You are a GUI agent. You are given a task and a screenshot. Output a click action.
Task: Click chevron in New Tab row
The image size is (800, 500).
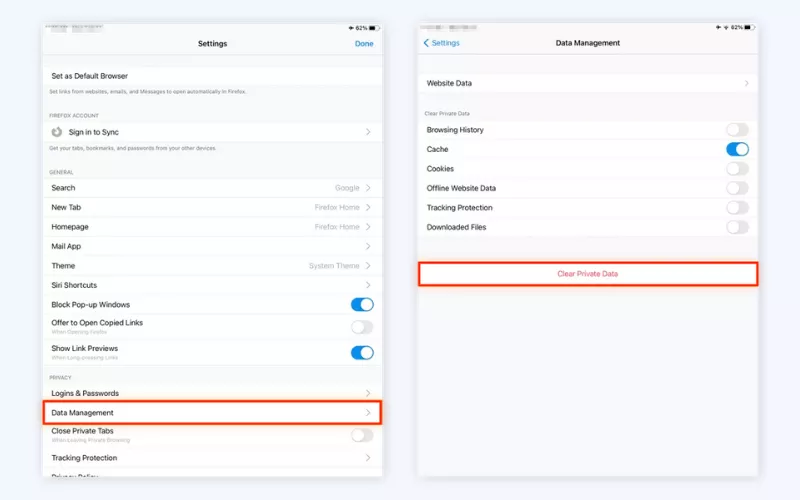368,207
